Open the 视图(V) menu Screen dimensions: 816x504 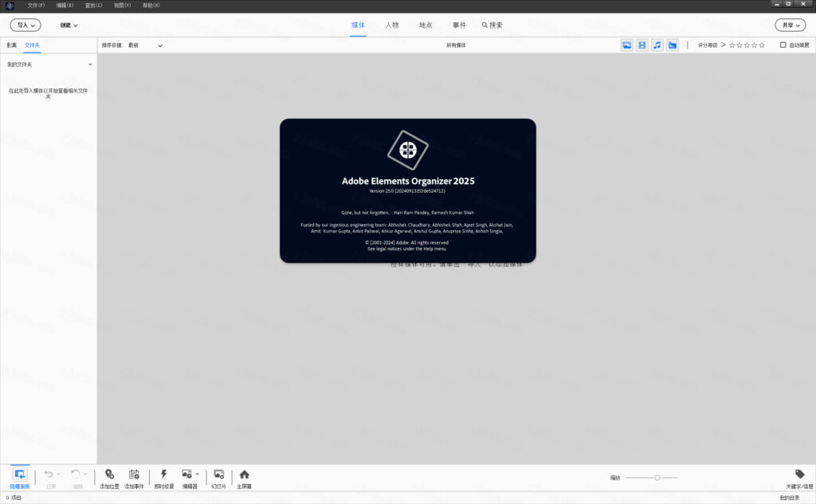point(122,6)
